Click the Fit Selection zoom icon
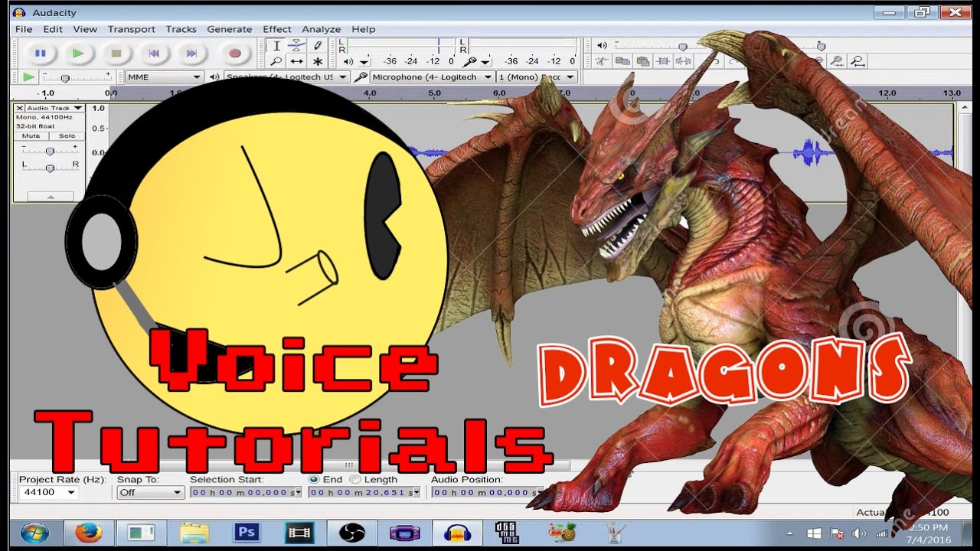The height and width of the screenshot is (551, 980). coord(838,61)
